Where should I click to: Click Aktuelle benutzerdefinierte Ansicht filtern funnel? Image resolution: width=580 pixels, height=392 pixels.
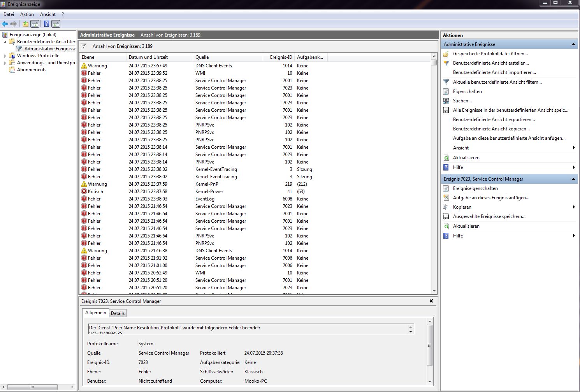tap(446, 82)
